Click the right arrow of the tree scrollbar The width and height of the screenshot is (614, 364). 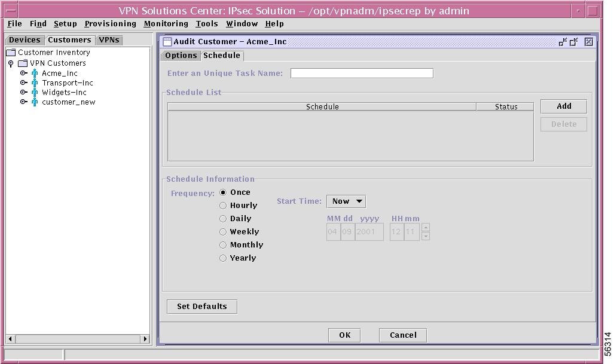tap(145, 339)
